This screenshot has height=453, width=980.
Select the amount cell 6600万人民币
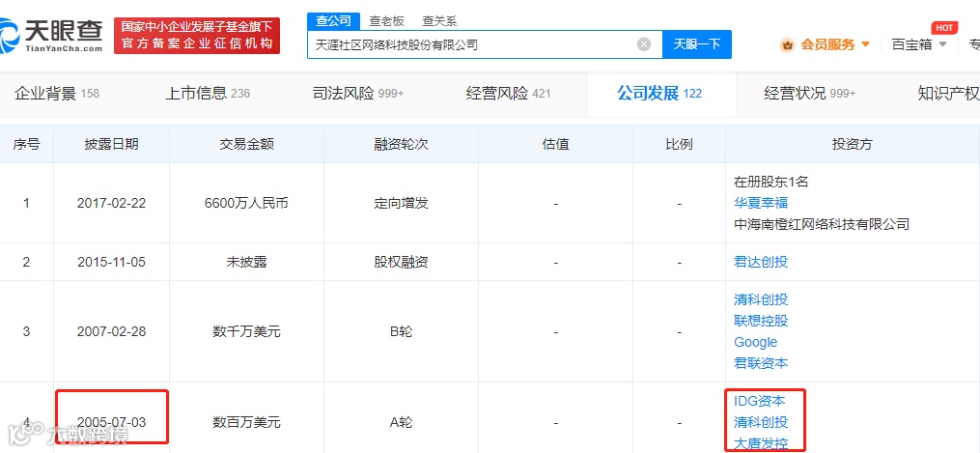246,203
